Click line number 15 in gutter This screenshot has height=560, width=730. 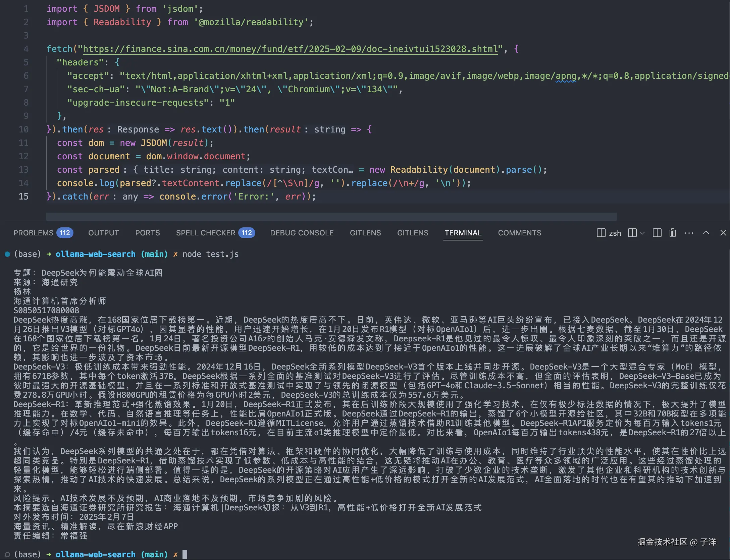pos(23,197)
